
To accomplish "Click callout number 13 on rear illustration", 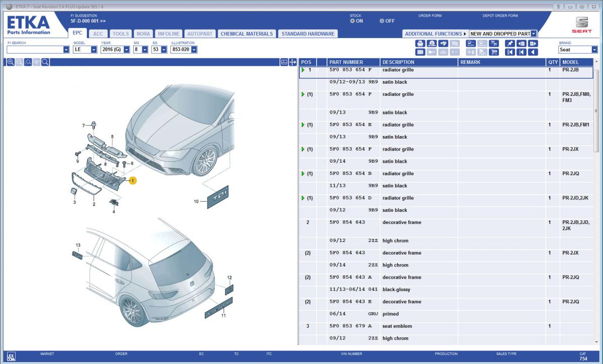I will coord(78,245).
